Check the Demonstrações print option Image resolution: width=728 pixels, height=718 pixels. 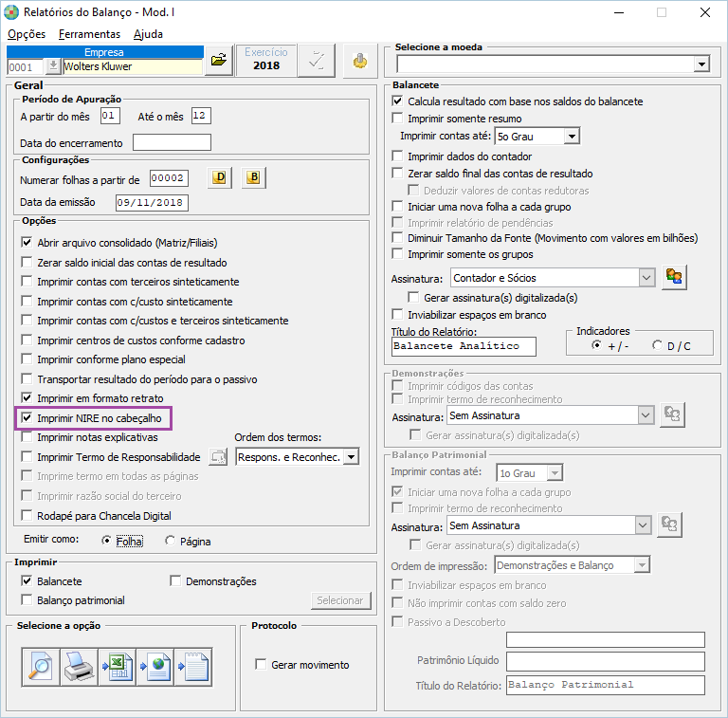(175, 581)
